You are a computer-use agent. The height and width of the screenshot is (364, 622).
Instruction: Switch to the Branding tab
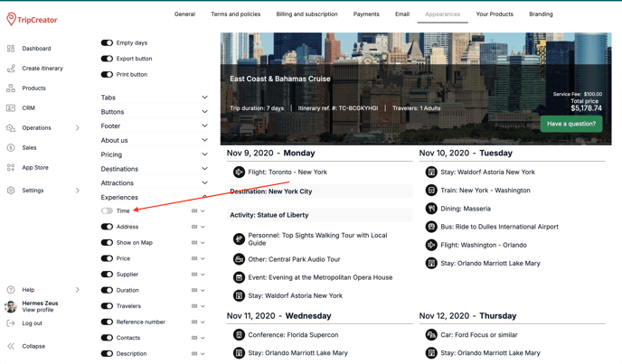click(541, 14)
